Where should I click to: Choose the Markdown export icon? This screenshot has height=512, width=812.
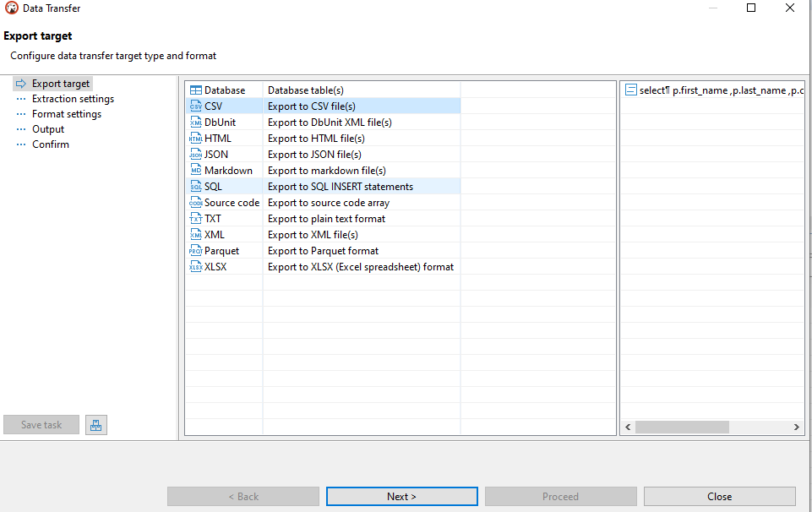pyautogui.click(x=195, y=170)
